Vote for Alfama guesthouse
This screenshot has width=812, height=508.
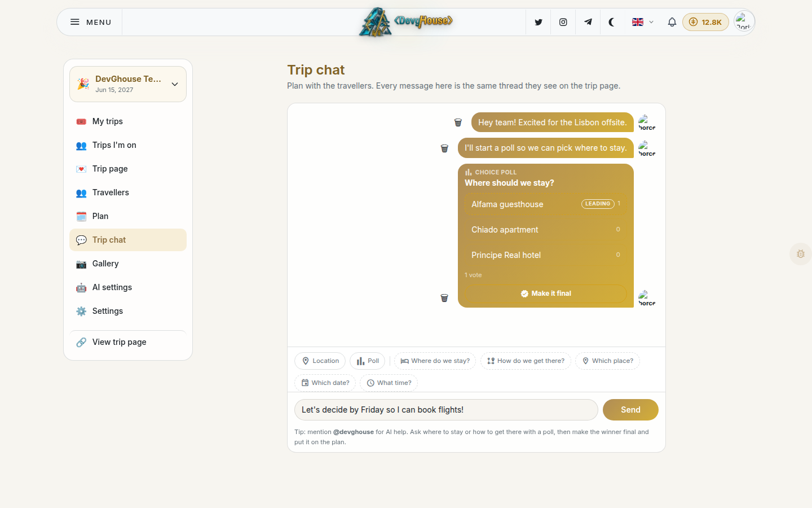546,204
